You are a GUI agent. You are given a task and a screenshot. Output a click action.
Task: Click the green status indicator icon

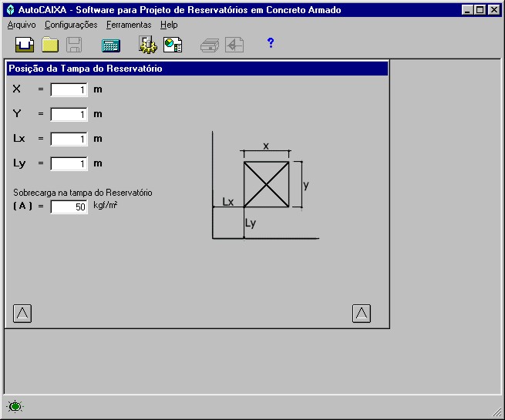[x=15, y=406]
